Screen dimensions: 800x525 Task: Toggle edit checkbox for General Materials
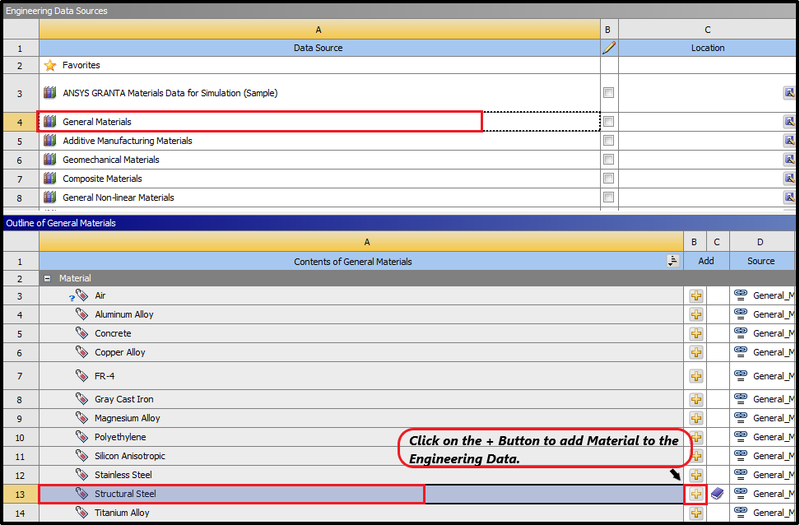(x=608, y=122)
